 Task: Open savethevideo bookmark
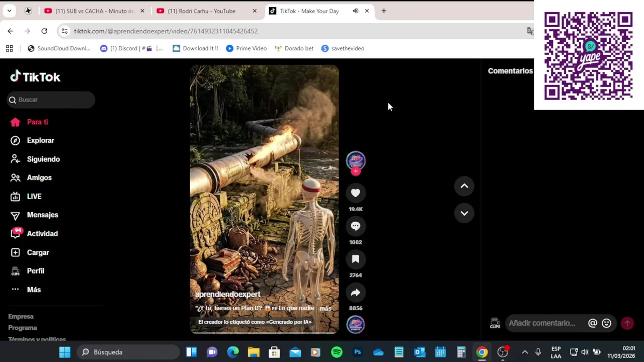coord(343,48)
